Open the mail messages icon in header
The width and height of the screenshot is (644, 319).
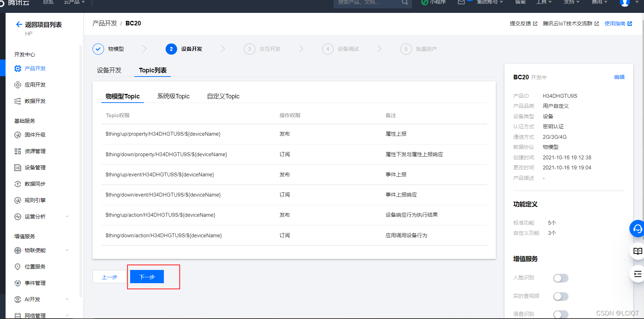pyautogui.click(x=461, y=2)
